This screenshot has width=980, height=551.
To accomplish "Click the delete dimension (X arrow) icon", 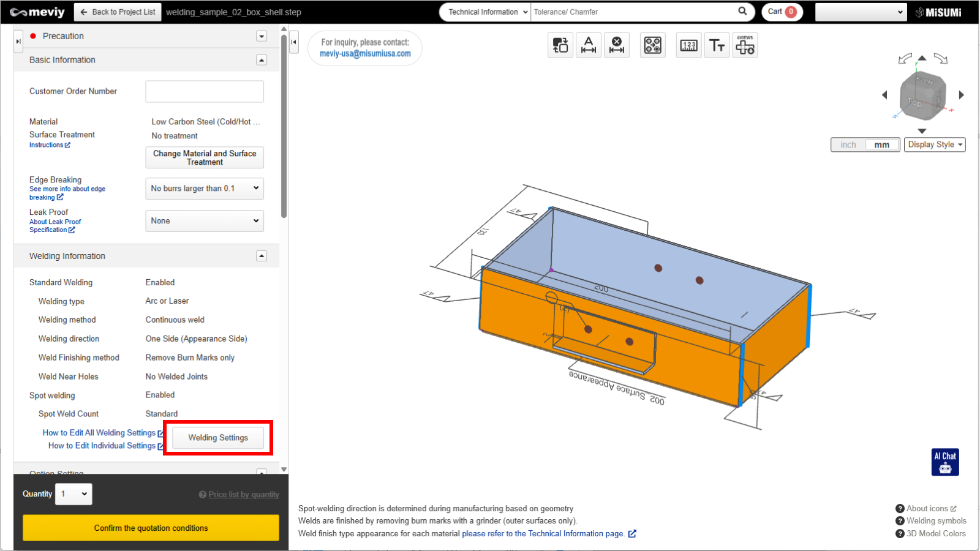I will click(x=617, y=45).
